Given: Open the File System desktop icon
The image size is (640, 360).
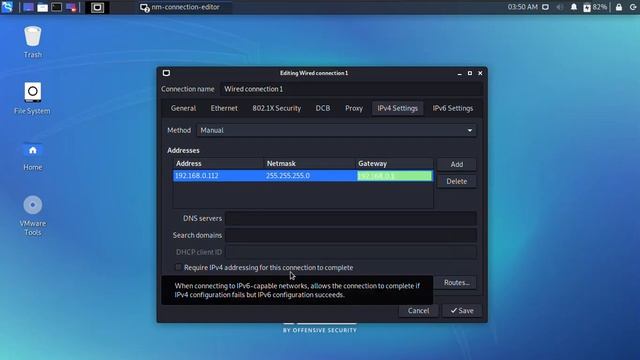Looking at the screenshot, I should [32, 98].
